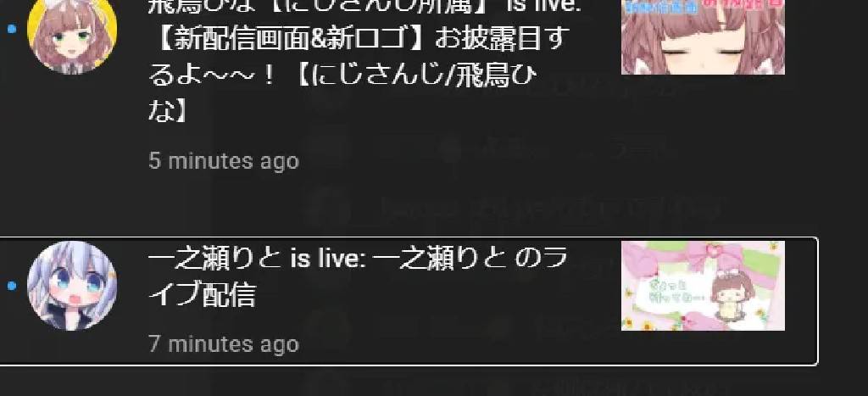The width and height of the screenshot is (868, 396).
Task: Click the "るよ~~!【にじさんじ/飛鳥ひ" text line
Action: [x=342, y=75]
